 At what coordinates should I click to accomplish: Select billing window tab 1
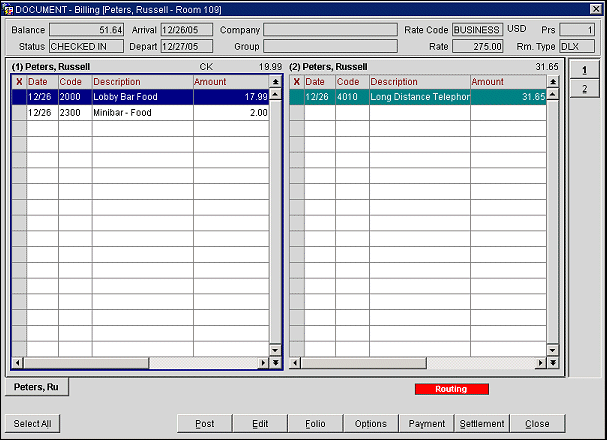pyautogui.click(x=584, y=70)
